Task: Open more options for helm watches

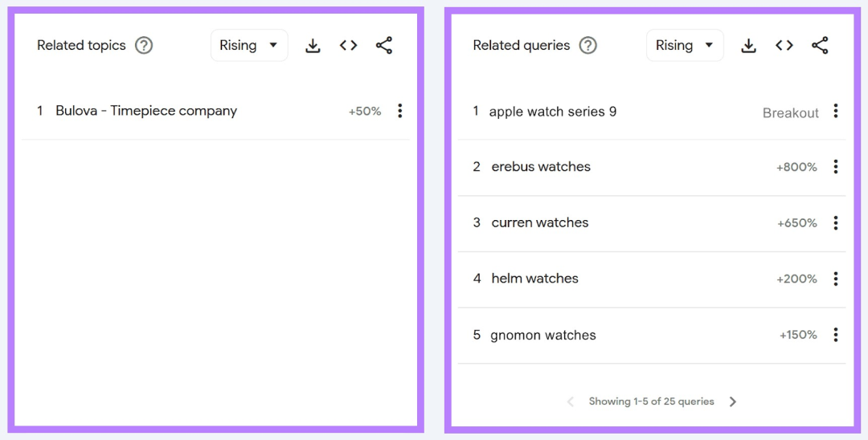Action: (x=835, y=279)
